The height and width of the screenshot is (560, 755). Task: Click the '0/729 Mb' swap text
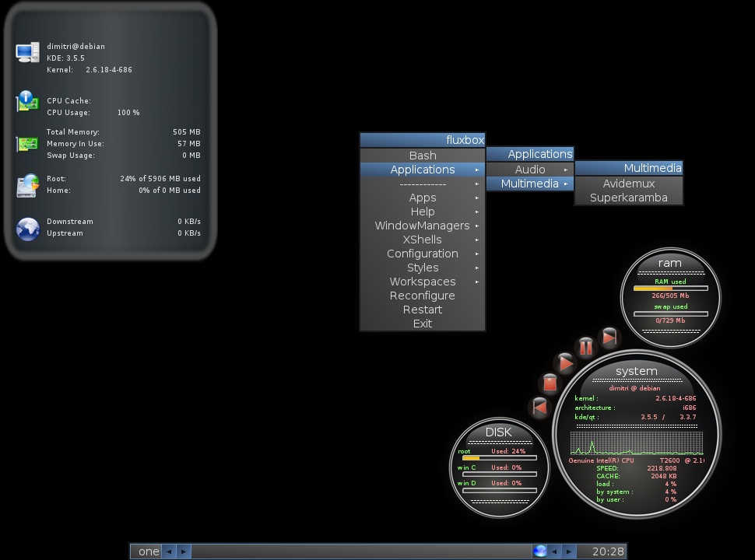tap(670, 320)
